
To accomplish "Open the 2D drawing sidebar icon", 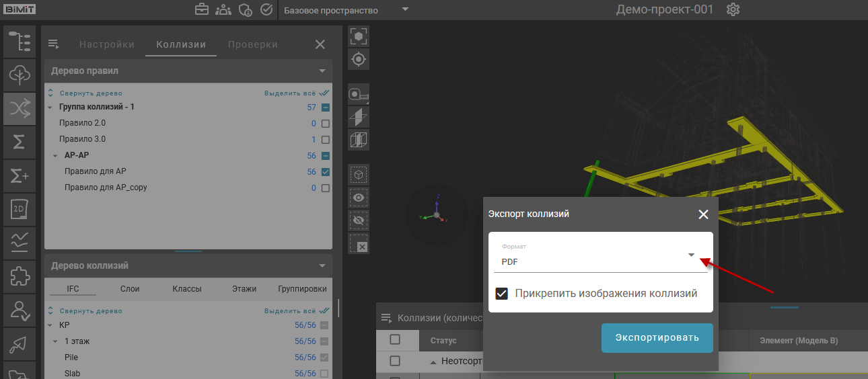I will click(19, 209).
